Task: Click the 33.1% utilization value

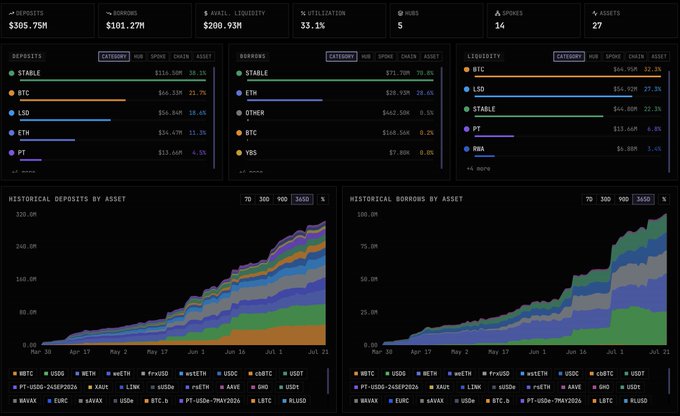Action: pyautogui.click(x=313, y=26)
